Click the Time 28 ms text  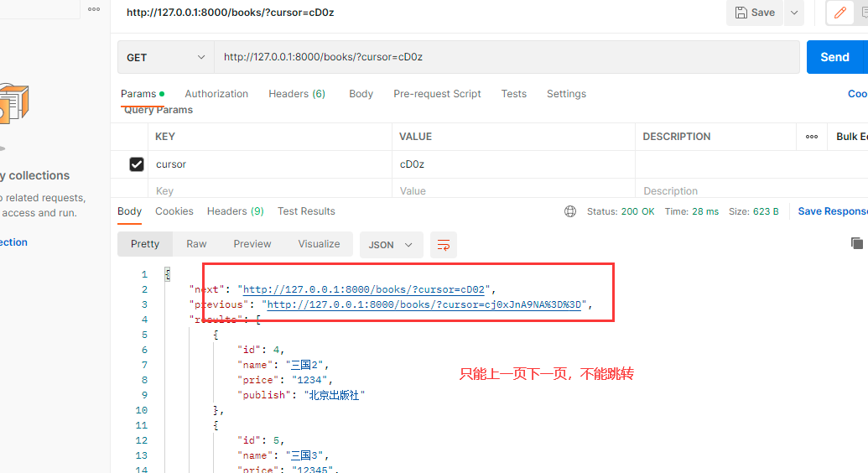(x=691, y=211)
